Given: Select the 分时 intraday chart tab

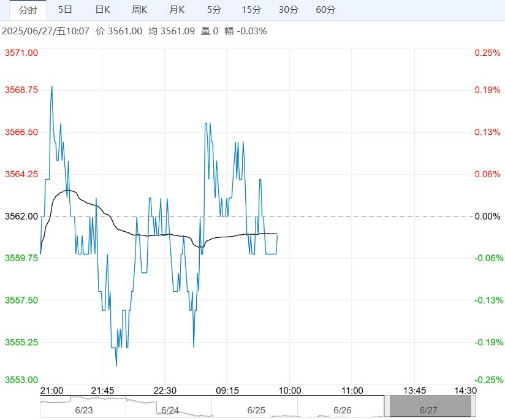Looking at the screenshot, I should click(28, 10).
